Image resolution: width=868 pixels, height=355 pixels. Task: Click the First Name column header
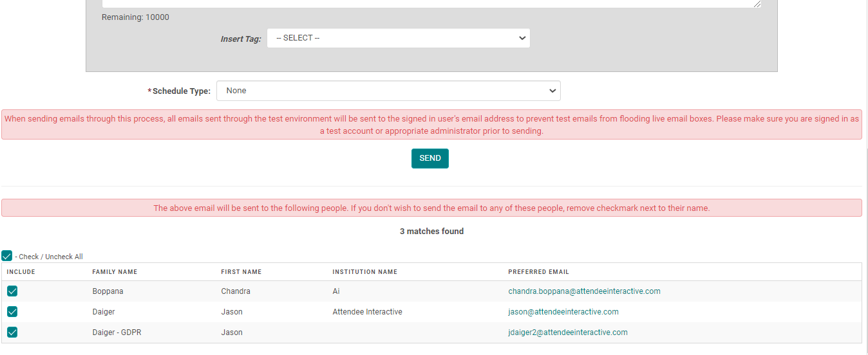pos(241,272)
